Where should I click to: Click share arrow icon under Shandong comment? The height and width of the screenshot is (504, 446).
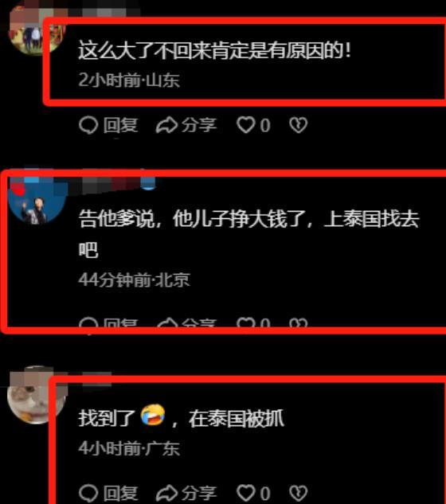coord(166,125)
